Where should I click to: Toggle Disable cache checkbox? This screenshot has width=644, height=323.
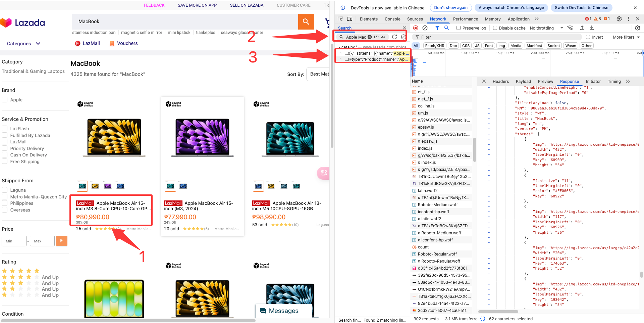click(495, 28)
